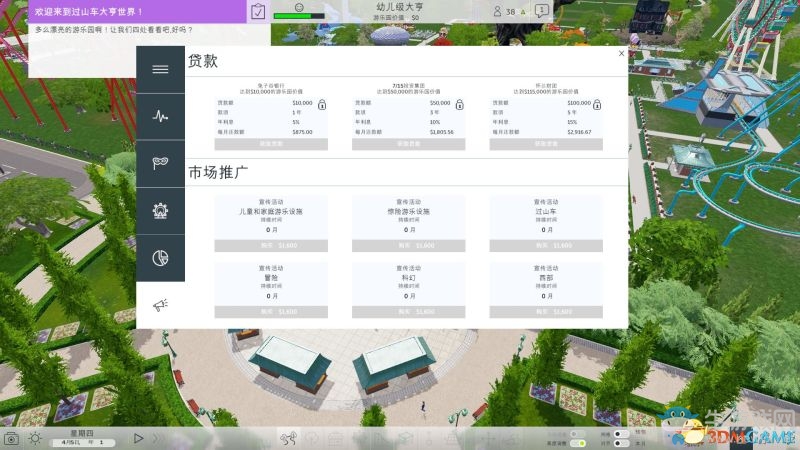Screen dimensions: 800x450
Task: Click the $2,916.67 monthly payment value
Action: [579, 132]
